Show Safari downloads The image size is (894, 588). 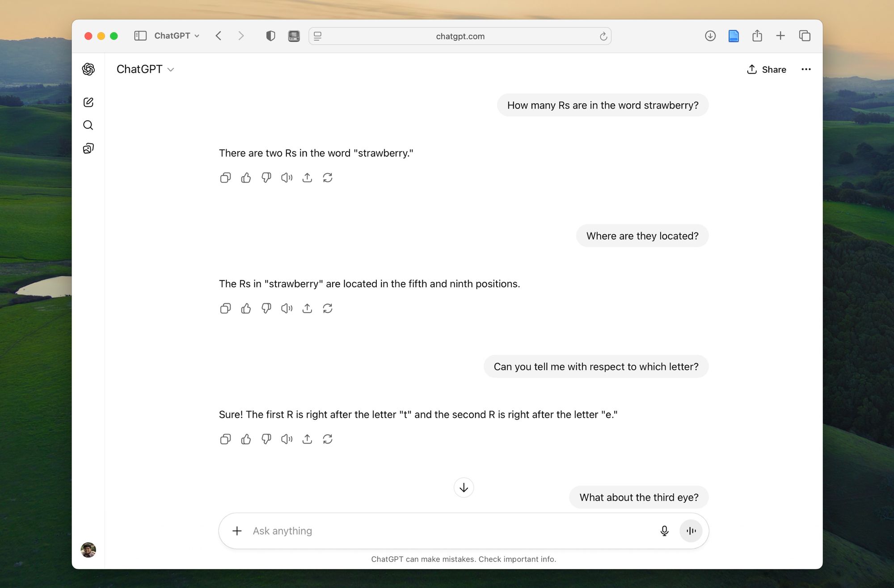710,36
